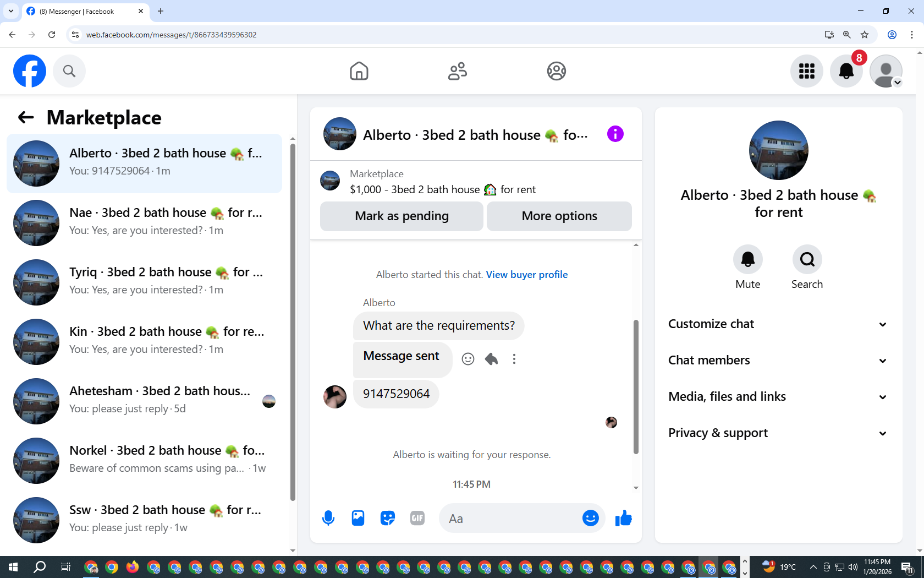Click the More options button
This screenshot has width=924, height=578.
pyautogui.click(x=559, y=216)
